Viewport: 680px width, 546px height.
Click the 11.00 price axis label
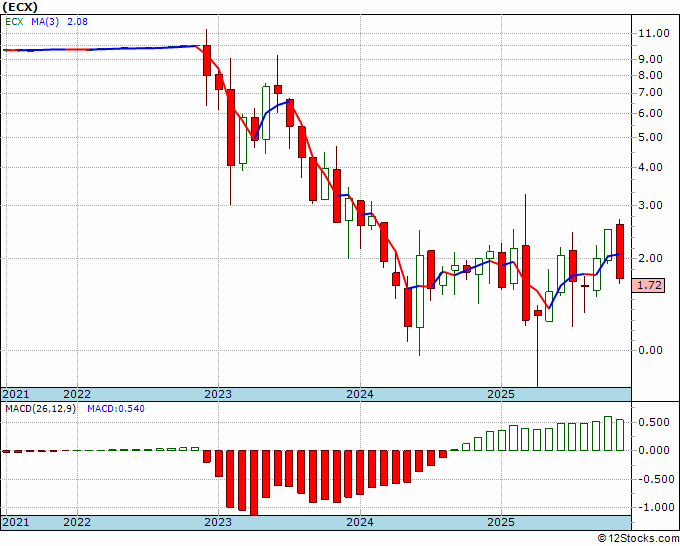click(654, 33)
